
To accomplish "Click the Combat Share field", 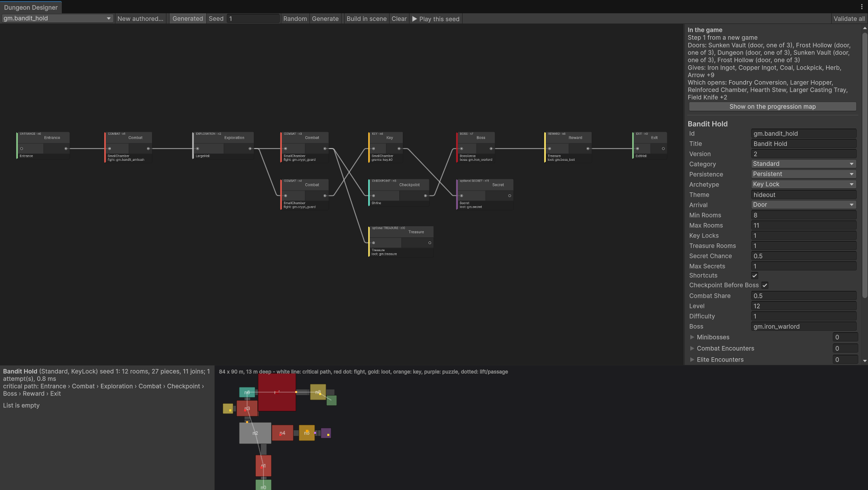I will [x=804, y=296].
